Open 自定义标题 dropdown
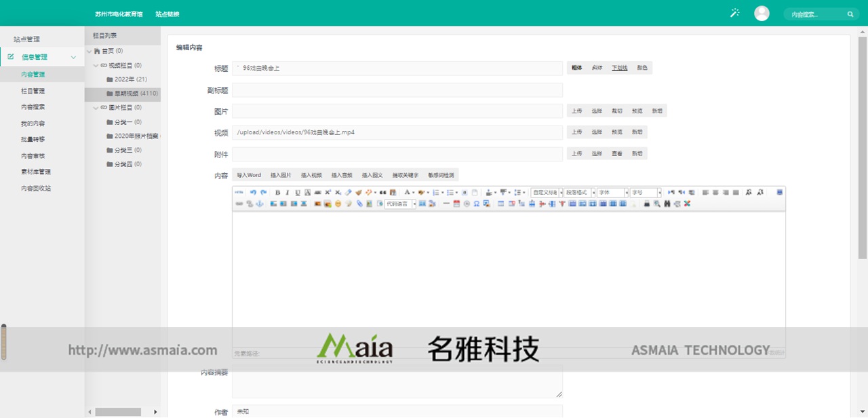This screenshot has height=418, width=868. tap(547, 193)
